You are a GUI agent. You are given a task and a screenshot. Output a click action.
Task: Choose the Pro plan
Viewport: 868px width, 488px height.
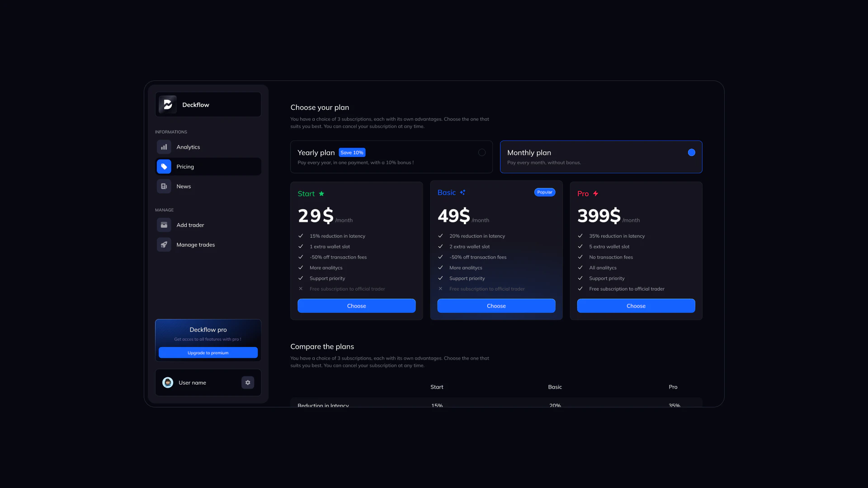coord(636,305)
